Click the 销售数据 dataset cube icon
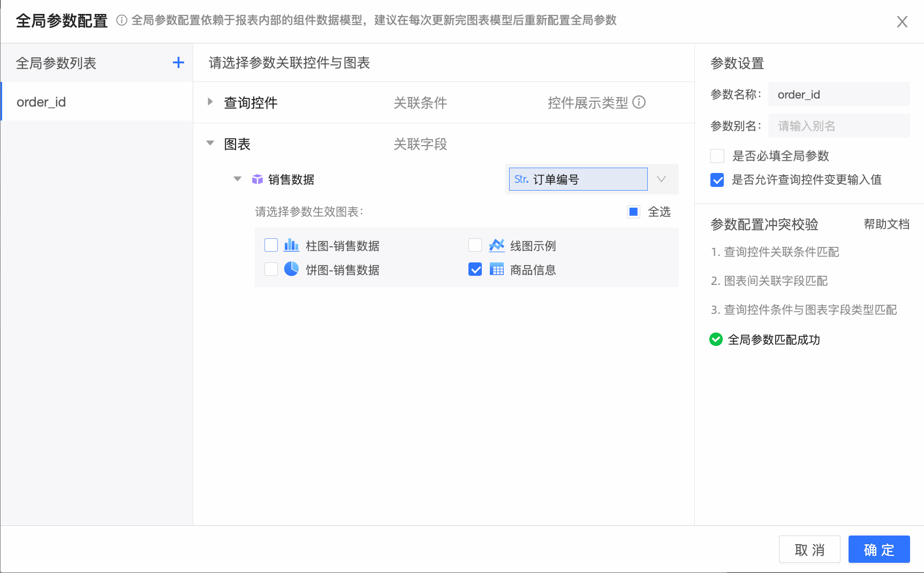Screen dimensions: 924x573 pos(257,179)
